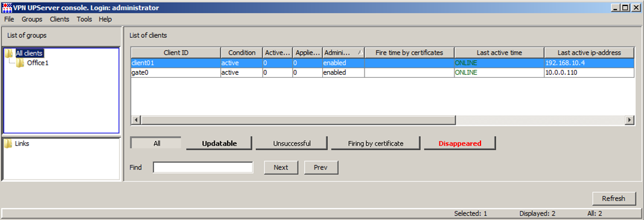
Task: Select the Office1 group in tree
Action: tap(38, 63)
